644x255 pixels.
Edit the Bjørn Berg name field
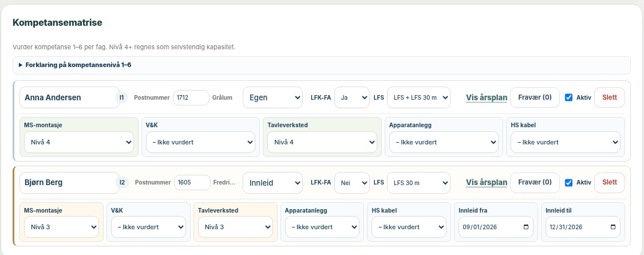69,183
